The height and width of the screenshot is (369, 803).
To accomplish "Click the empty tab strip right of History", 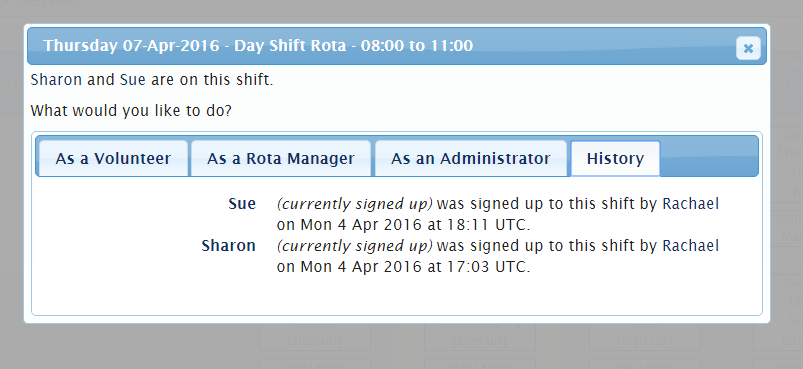I will [x=709, y=156].
